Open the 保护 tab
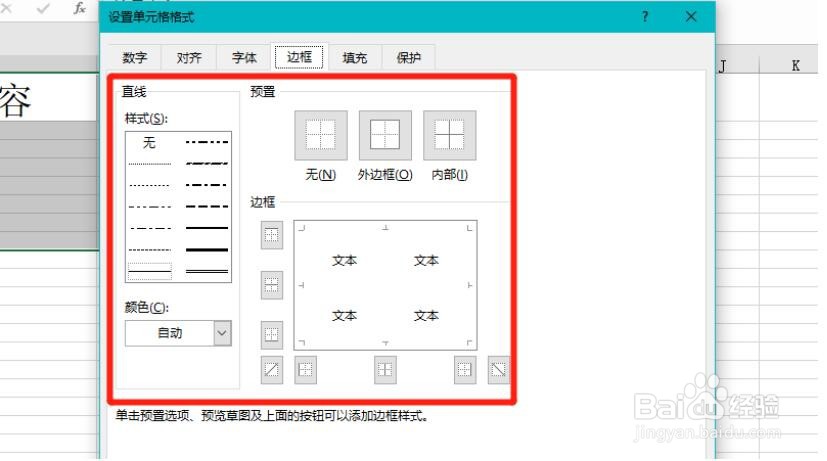The width and height of the screenshot is (827, 461). 409,57
